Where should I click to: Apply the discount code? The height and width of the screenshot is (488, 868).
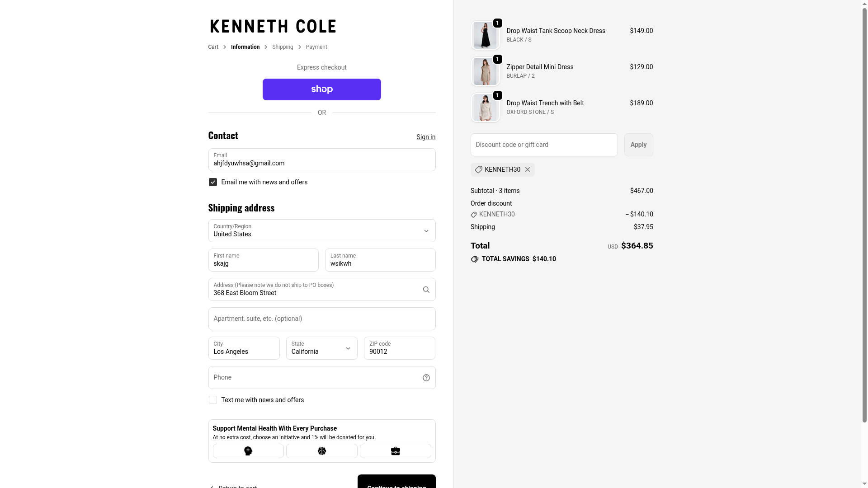(x=638, y=145)
